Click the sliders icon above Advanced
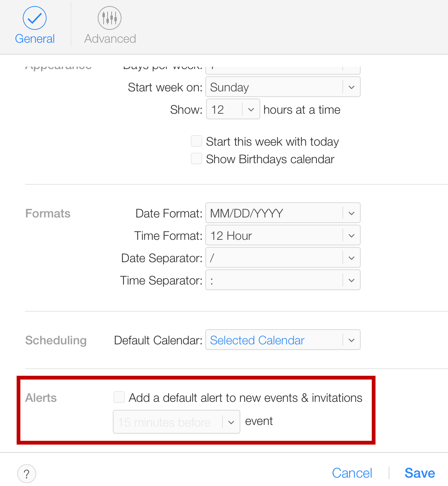This screenshot has height=486, width=448. point(110,18)
